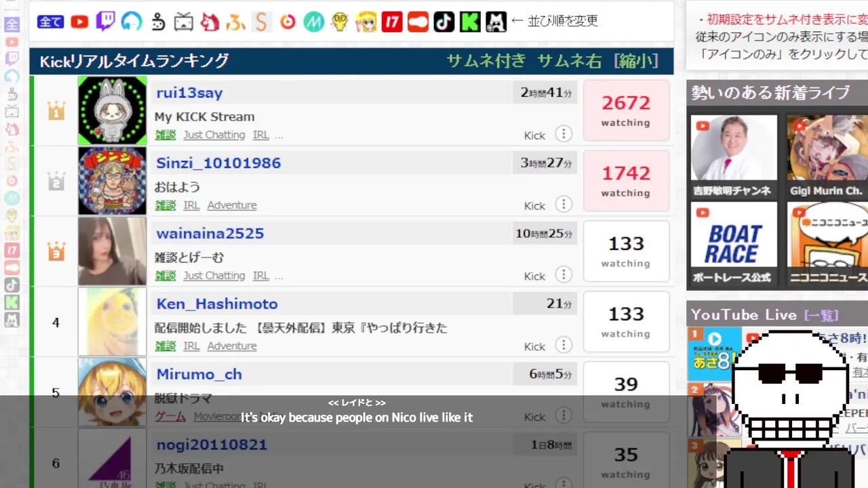This screenshot has height=488, width=868.
Task: Open wainaina2525 channel link
Action: pos(210,234)
